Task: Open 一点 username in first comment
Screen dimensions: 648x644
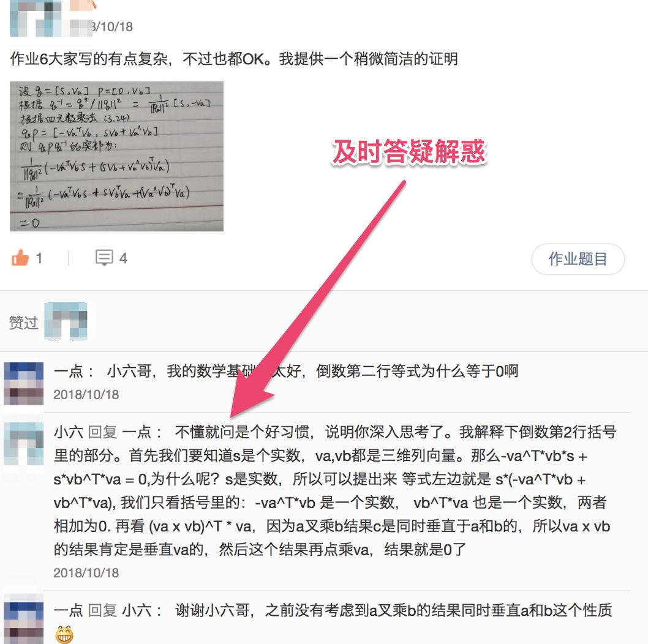Action: (x=68, y=371)
